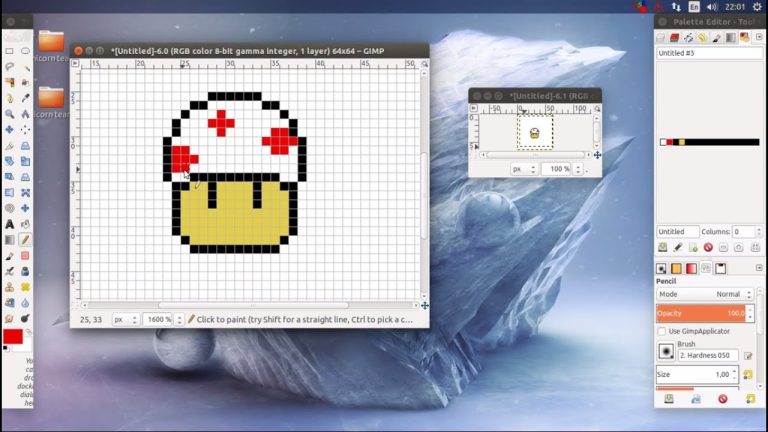Viewport: 768px width, 432px height.
Task: Open the tool options tab configuration menu
Action: [x=759, y=268]
